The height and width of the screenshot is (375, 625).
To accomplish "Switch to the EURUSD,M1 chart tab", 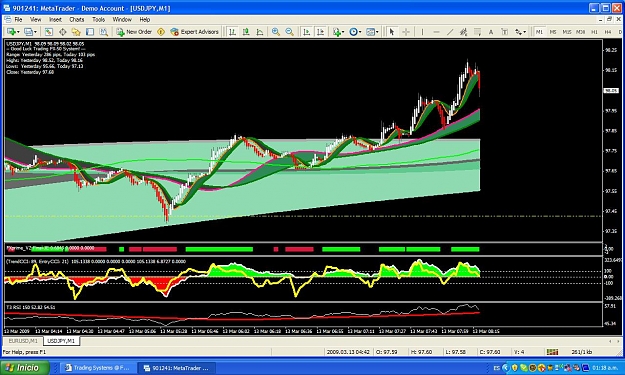I will coord(23,341).
